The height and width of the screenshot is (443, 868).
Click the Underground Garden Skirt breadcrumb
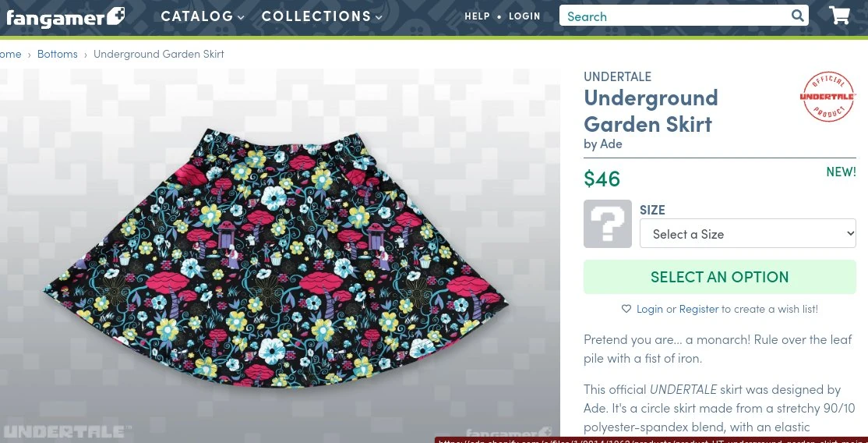[159, 54]
